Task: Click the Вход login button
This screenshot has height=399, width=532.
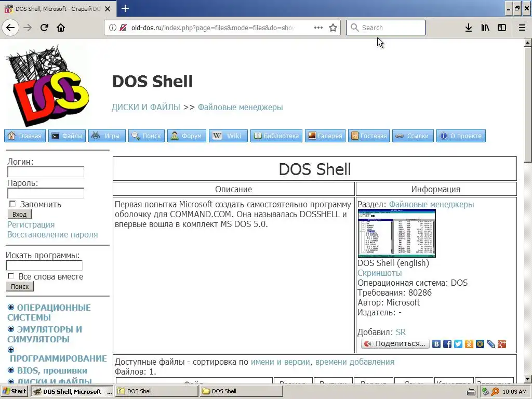Action: [19, 215]
